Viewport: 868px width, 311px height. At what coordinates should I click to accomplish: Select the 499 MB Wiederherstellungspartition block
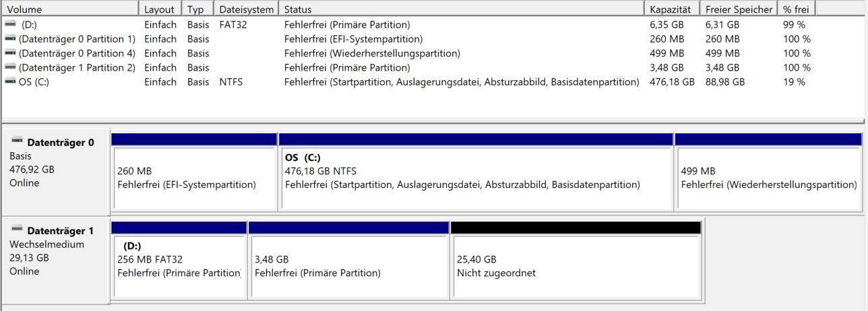(x=768, y=178)
